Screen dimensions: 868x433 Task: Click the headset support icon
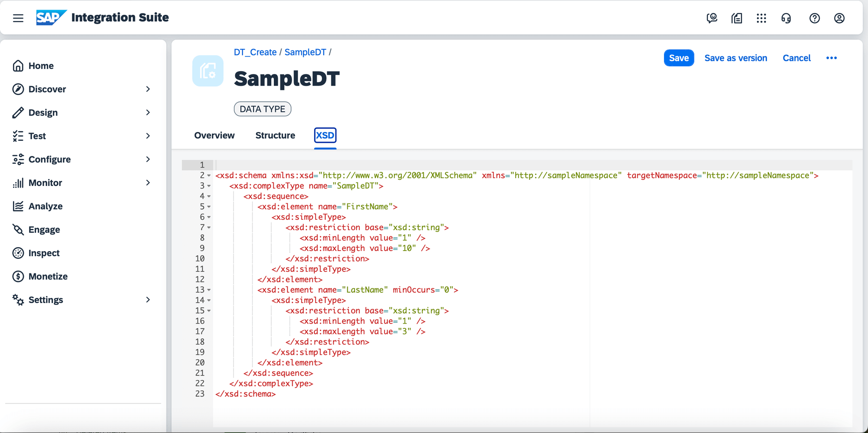[x=786, y=18]
